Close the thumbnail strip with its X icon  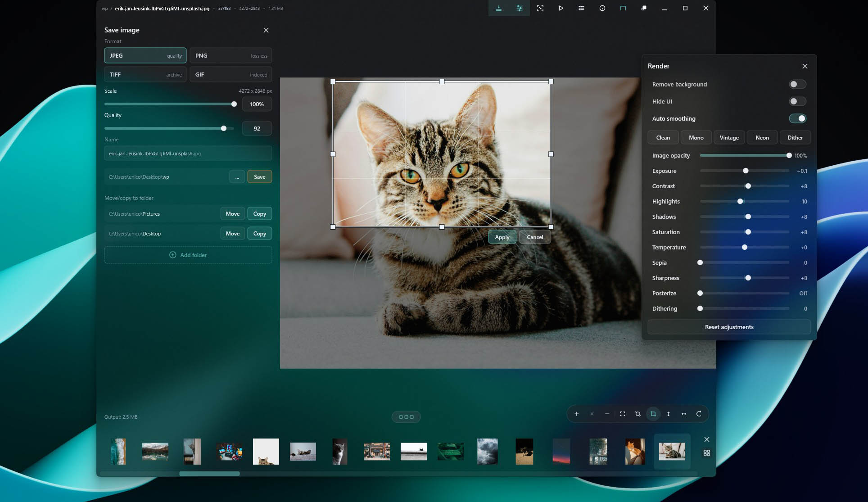point(707,439)
